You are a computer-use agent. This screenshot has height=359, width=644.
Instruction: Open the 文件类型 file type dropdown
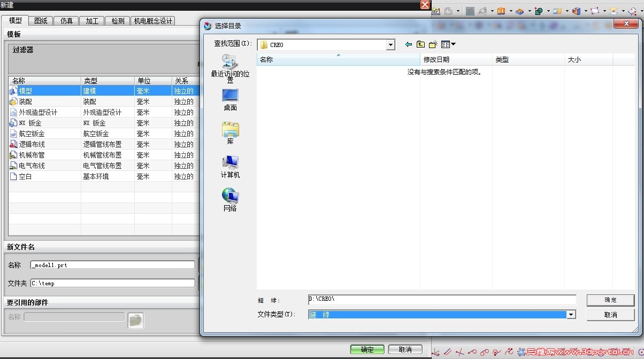click(571, 315)
